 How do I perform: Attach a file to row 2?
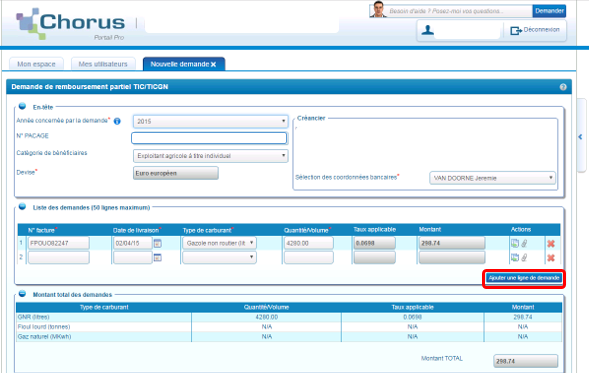(x=524, y=258)
